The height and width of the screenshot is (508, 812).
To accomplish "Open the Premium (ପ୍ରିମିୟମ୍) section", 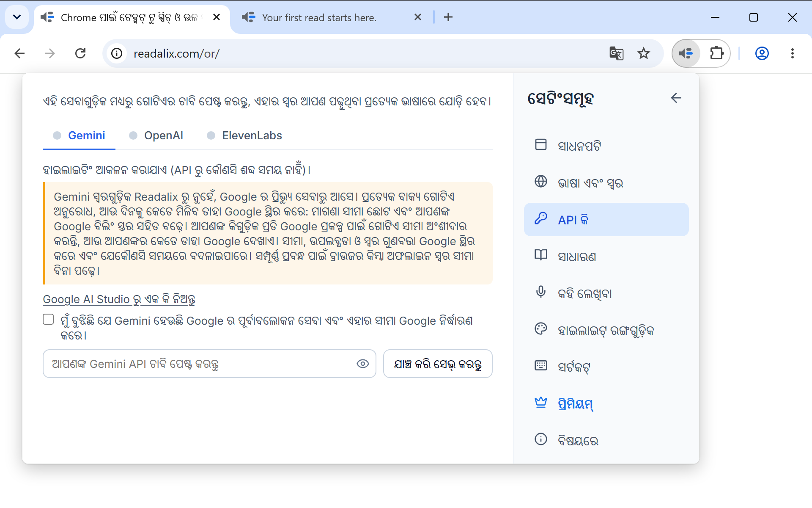I will [606, 403].
